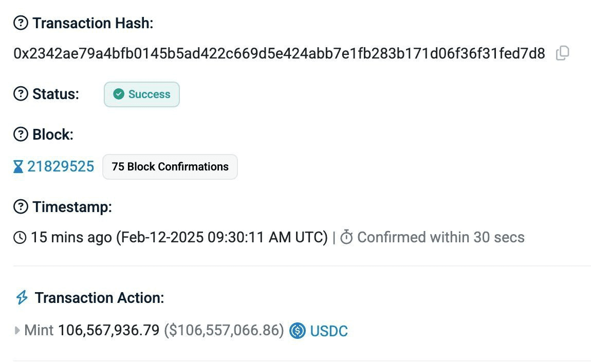Click the Feb-12-2025 timestamp text
This screenshot has width=591, height=364.
pyautogui.click(x=222, y=238)
